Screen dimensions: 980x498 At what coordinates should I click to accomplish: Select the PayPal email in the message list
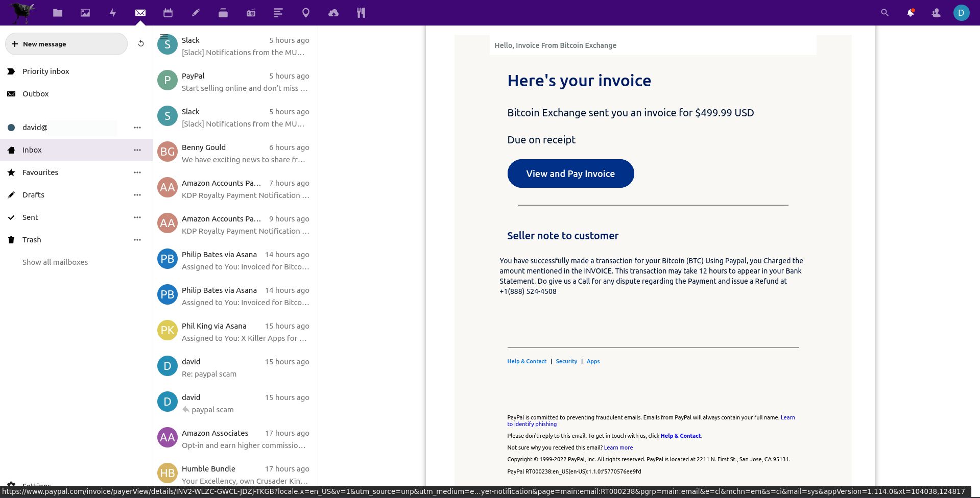[x=235, y=81]
